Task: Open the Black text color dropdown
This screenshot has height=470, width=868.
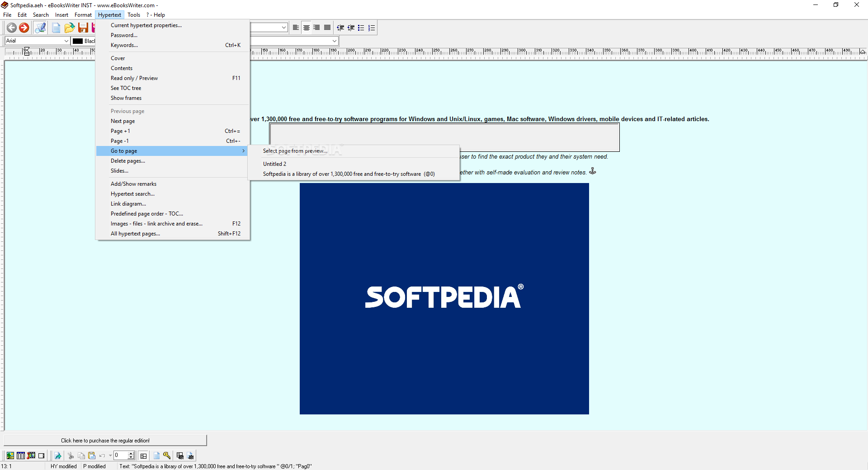Action: tap(84, 41)
